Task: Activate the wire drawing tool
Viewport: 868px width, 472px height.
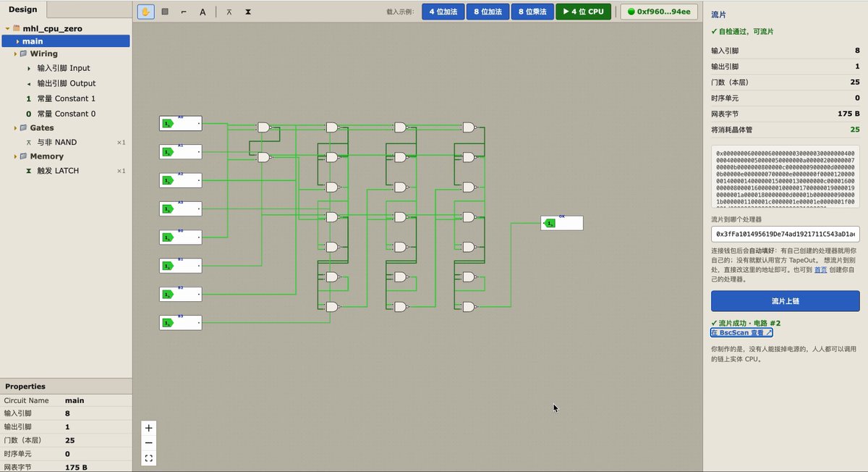Action: [183, 12]
